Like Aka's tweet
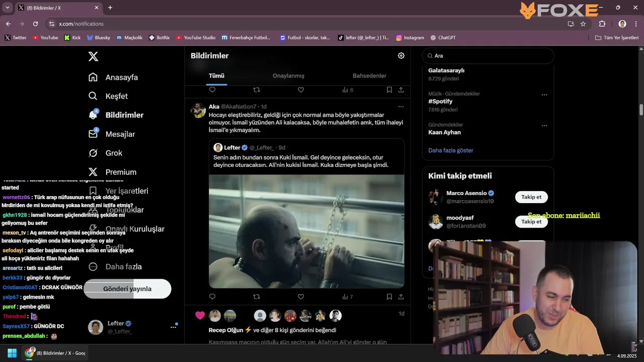This screenshot has height=362, width=644. (x=301, y=297)
